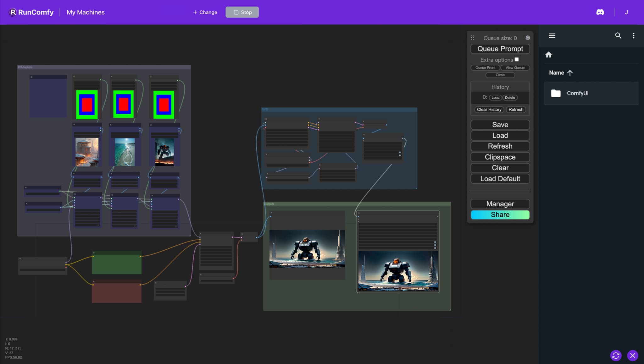Select the red negative prompt node

117,291
